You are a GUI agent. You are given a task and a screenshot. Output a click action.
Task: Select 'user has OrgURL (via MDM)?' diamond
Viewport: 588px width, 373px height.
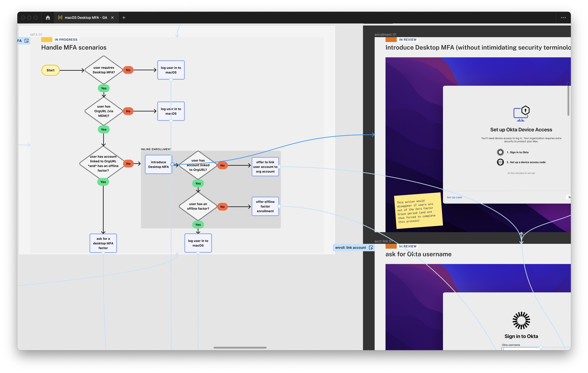click(103, 111)
